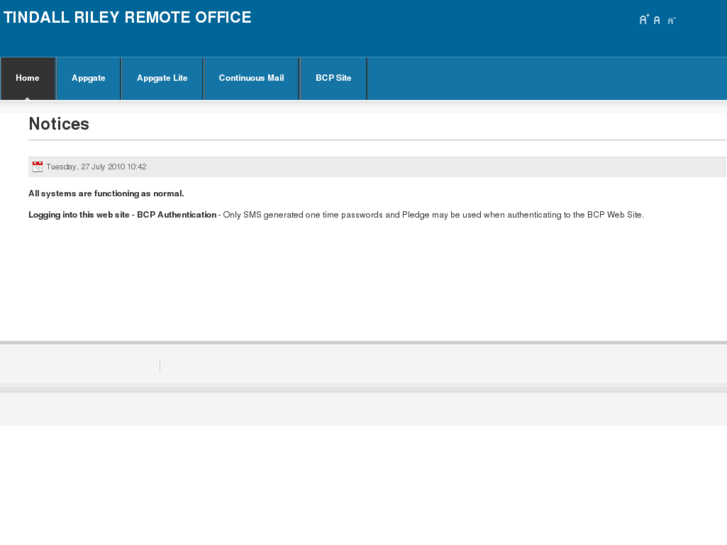
Task: Click the Notices heading
Action: coord(59,124)
